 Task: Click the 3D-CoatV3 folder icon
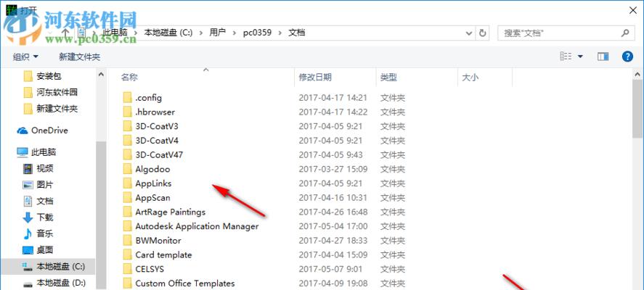(x=127, y=126)
